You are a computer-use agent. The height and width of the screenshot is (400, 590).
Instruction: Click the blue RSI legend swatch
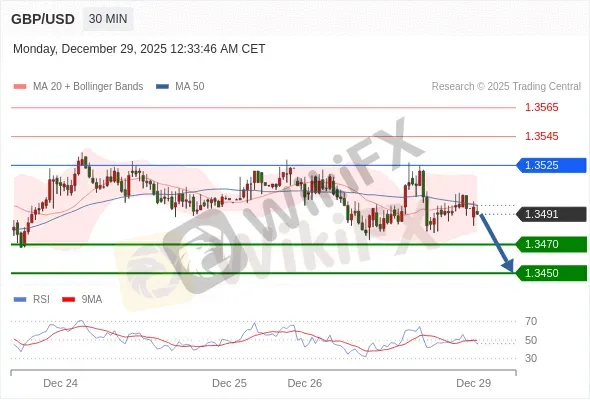tap(20, 300)
